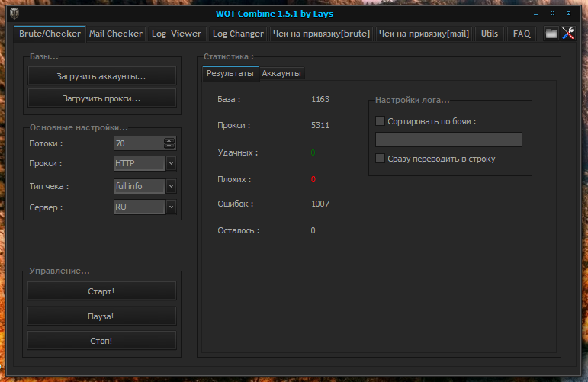Screen dimensions: 588x382
Task: Click inside the Потоки number field
Action: coord(139,143)
